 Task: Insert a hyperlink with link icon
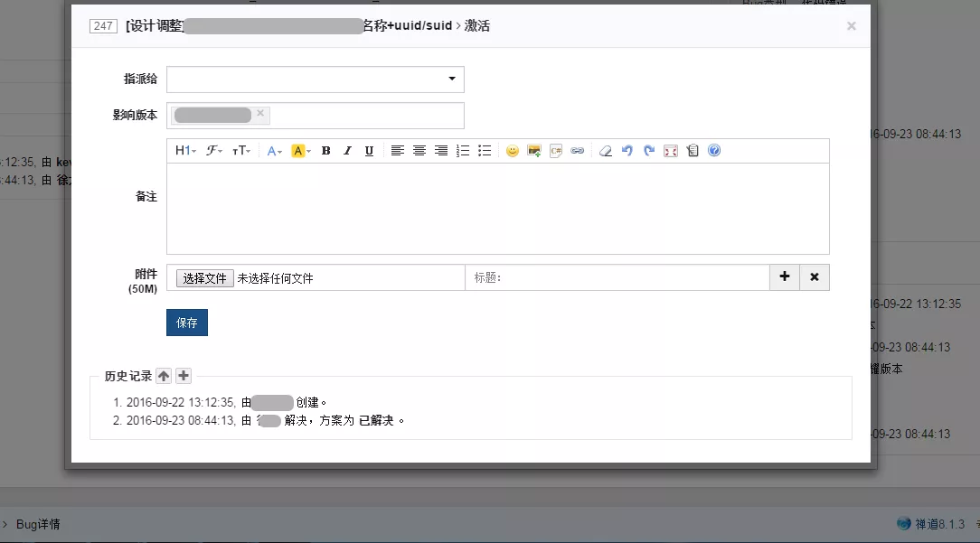click(x=578, y=151)
